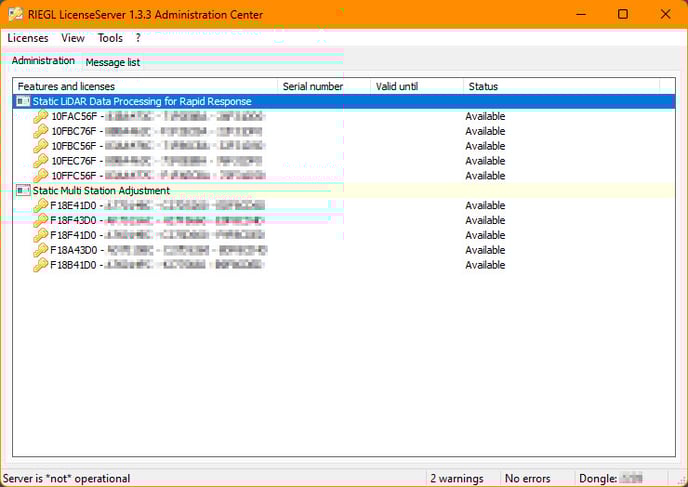Click the key icon for license 10FBC76F
Screen dimensions: 688x487
coord(40,131)
